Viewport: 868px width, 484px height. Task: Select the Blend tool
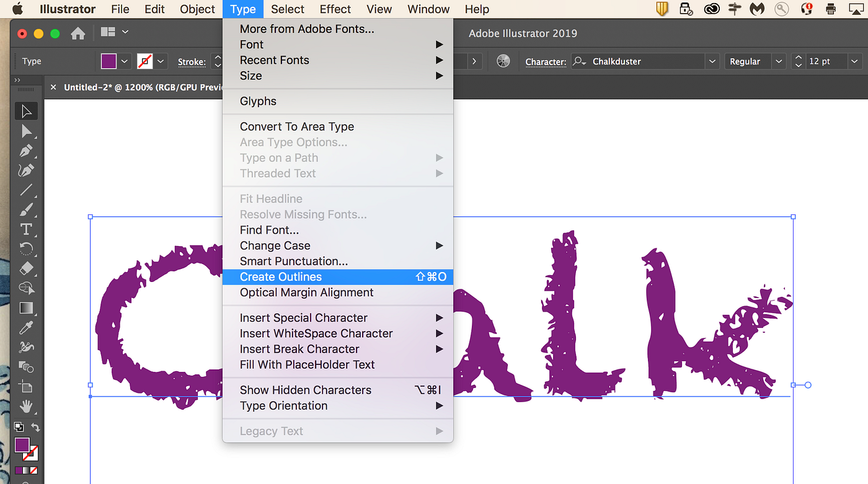[26, 367]
